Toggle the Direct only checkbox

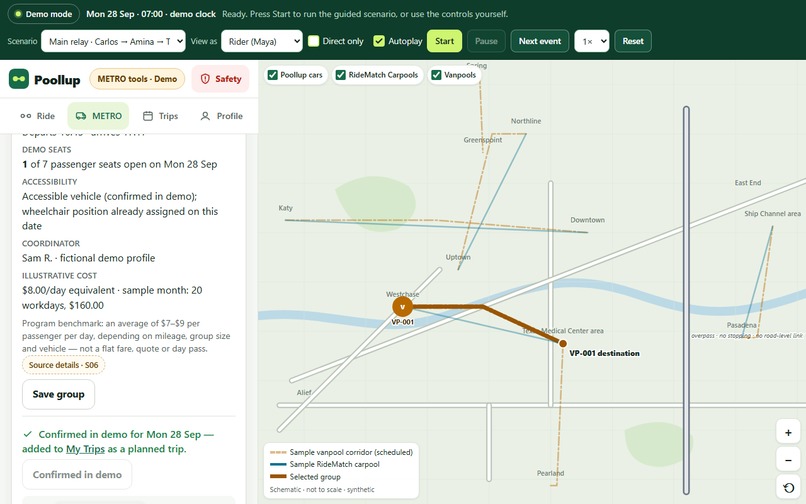pos(314,41)
